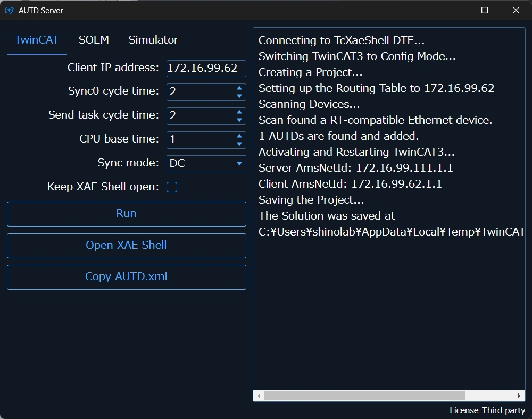Open the Sync mode dropdown
Image resolution: width=532 pixels, height=419 pixels.
point(206,164)
